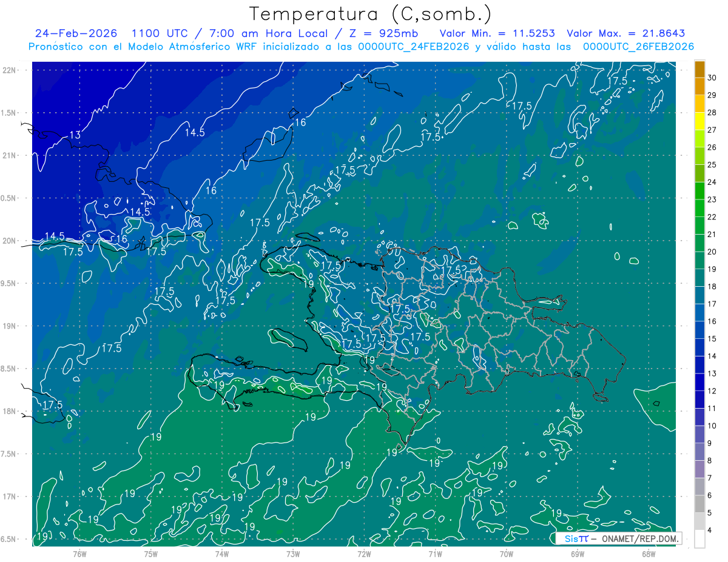The width and height of the screenshot is (728, 562).
Task: Click the "19N" latitude axis label
Action: pos(9,326)
